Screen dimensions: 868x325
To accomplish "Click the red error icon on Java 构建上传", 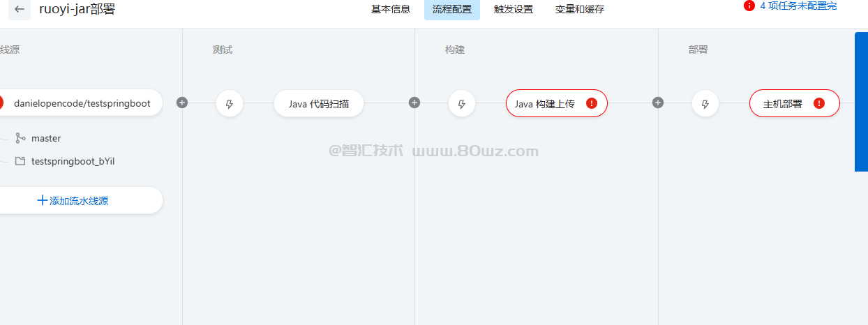I will [x=592, y=103].
